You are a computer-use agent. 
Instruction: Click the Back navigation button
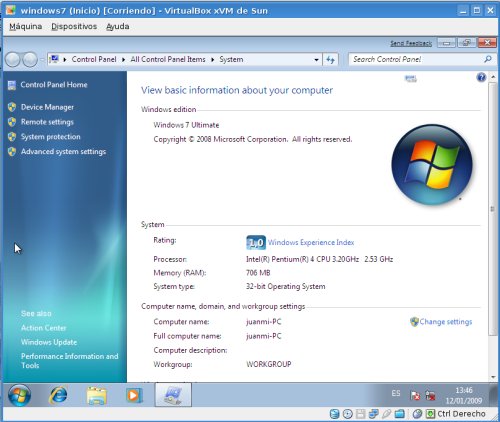click(x=13, y=60)
